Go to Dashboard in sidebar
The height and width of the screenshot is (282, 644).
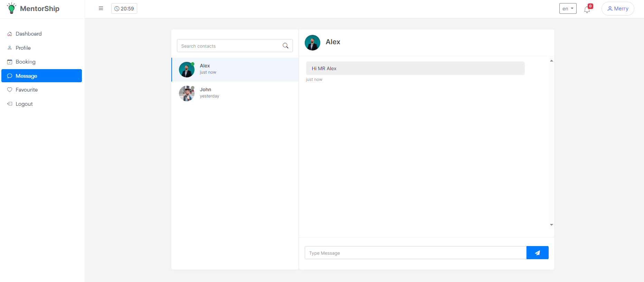coord(28,34)
